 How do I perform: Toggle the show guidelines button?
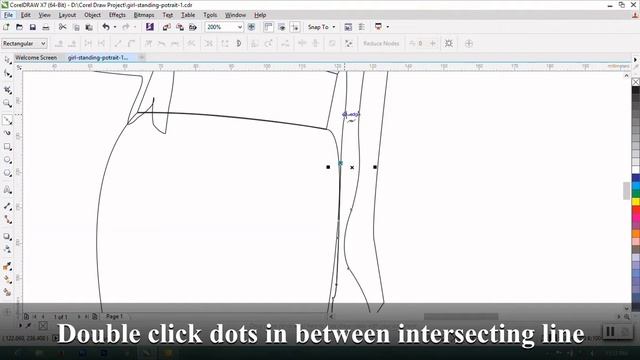[x=295, y=27]
